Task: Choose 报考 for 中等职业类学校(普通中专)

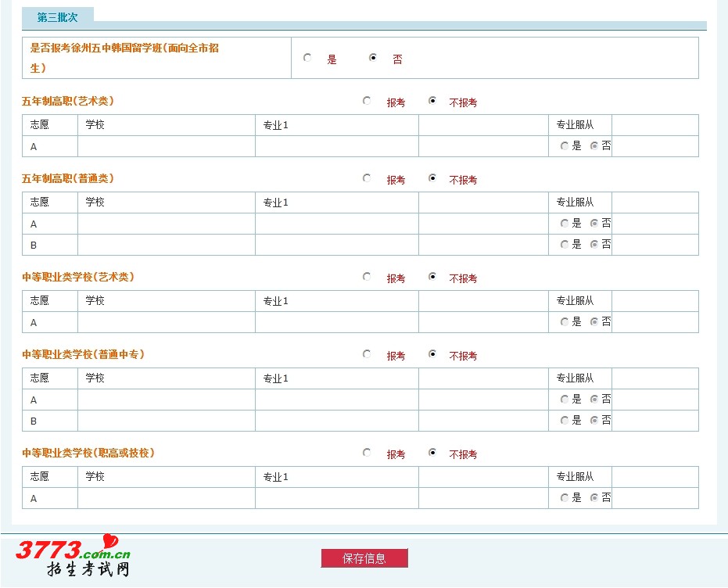Action: click(367, 354)
